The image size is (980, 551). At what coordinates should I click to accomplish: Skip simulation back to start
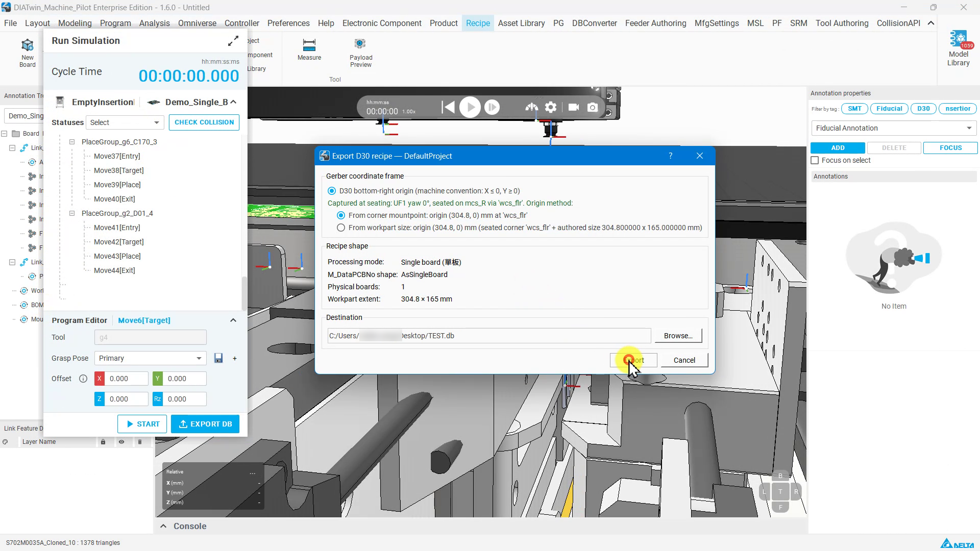(x=448, y=107)
